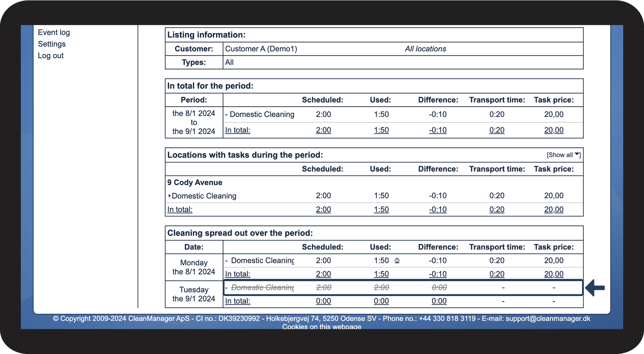Click the period table's underlined scheduled total 2:00
The width and height of the screenshot is (644, 354).
point(323,130)
